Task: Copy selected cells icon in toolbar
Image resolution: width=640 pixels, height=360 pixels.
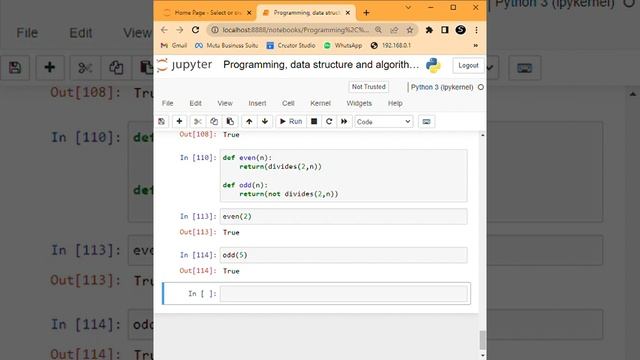Action: tap(214, 122)
